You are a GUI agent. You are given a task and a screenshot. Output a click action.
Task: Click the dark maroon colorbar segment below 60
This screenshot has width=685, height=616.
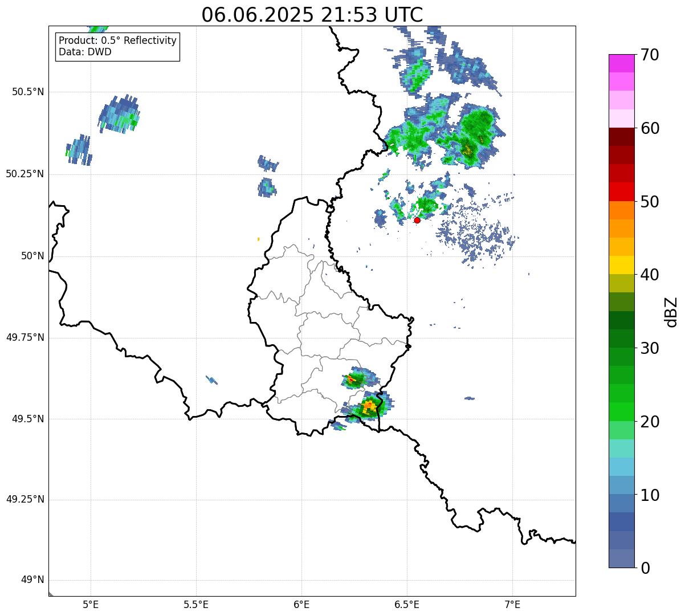(x=621, y=137)
